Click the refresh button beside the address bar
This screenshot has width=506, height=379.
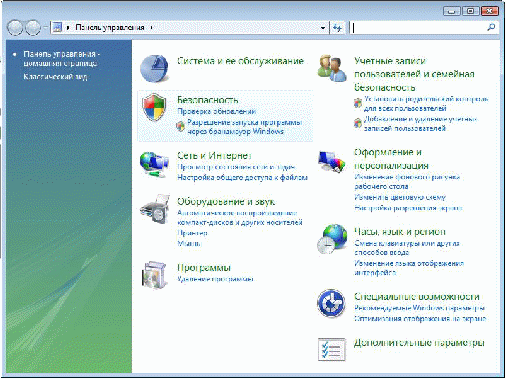point(337,28)
